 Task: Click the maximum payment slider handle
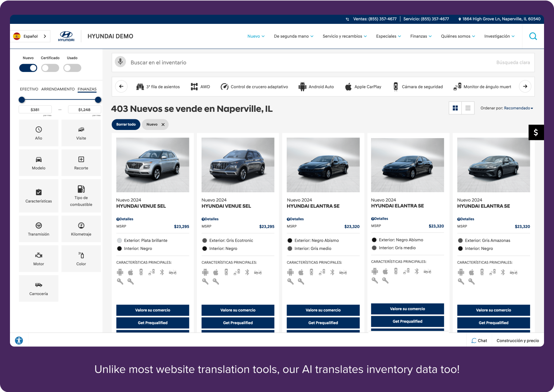coord(98,100)
